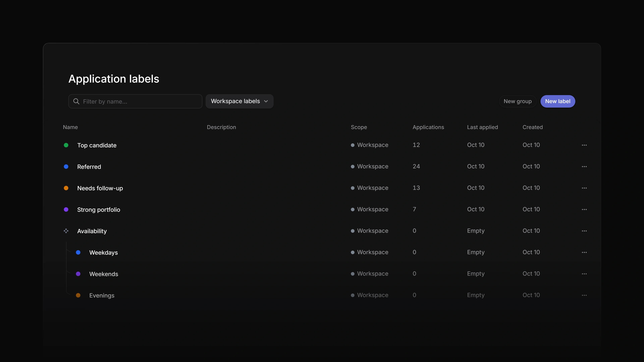Screen dimensions: 644x362
Task: Sort by Applications column header
Action: click(x=428, y=127)
